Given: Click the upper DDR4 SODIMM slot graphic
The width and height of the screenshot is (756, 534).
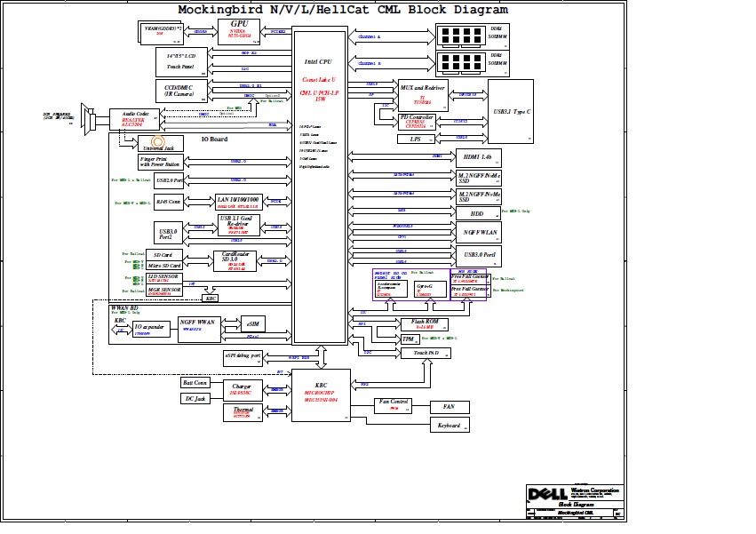Looking at the screenshot, I should coord(460,36).
